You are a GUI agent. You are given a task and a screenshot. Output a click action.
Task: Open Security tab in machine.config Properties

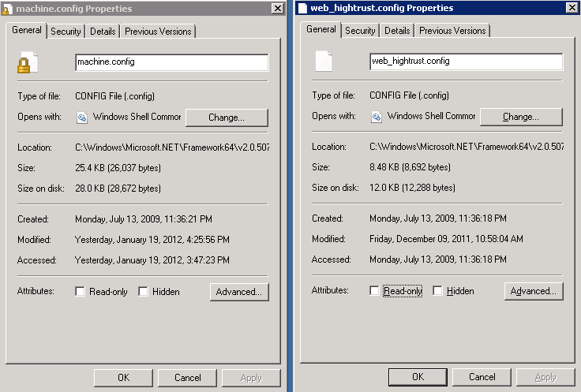point(66,32)
